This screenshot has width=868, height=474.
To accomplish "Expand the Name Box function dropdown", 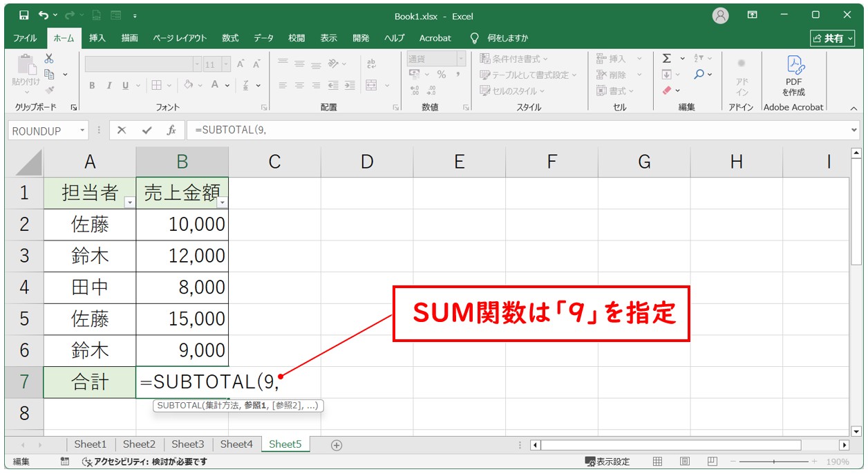I will tap(83, 131).
